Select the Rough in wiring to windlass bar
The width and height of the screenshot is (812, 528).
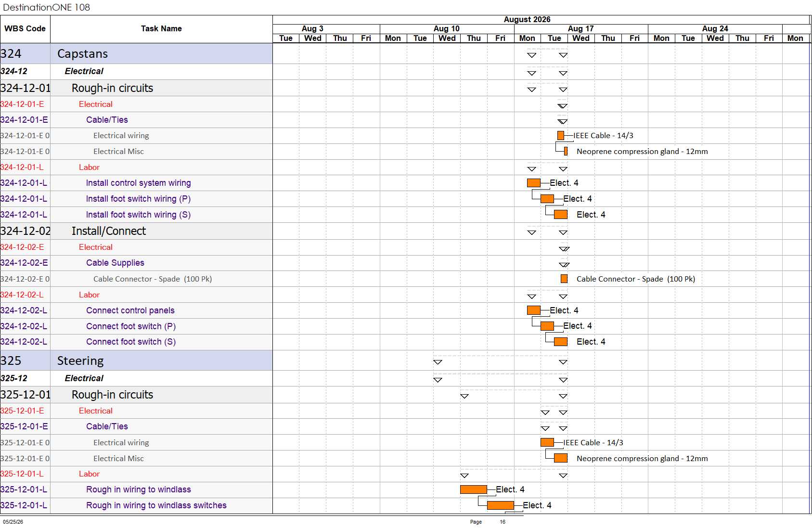point(474,489)
